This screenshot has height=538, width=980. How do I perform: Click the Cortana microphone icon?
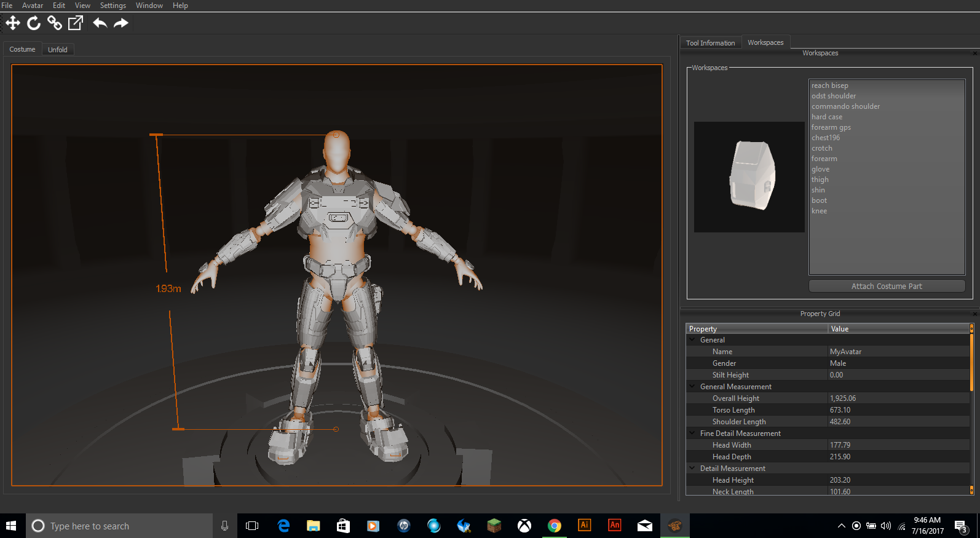pyautogui.click(x=224, y=526)
